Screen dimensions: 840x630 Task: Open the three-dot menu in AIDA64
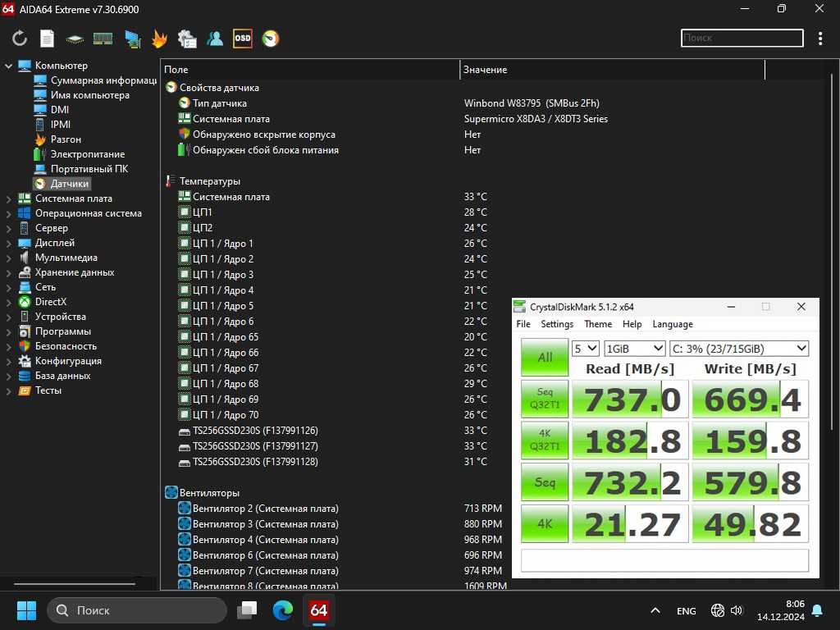[x=820, y=38]
